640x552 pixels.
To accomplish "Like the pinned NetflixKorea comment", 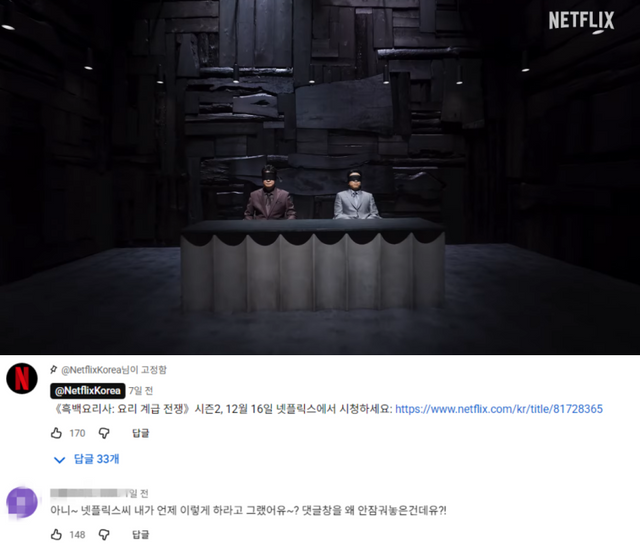I will pos(56,433).
